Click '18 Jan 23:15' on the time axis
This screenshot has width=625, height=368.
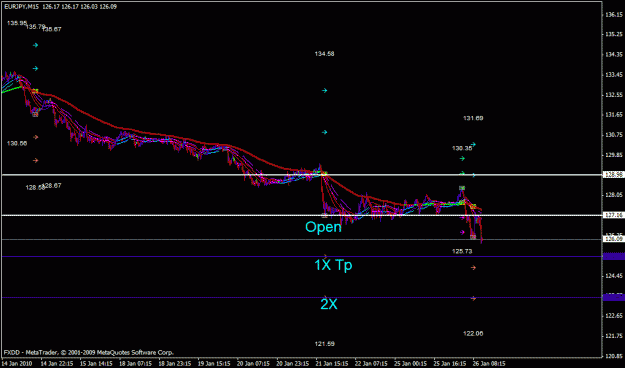(x=175, y=364)
